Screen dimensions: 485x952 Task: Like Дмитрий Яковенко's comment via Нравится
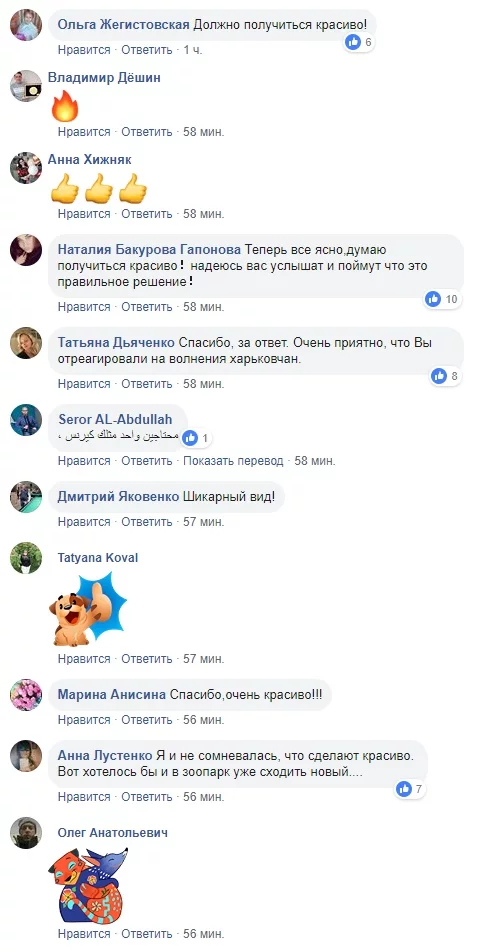[x=84, y=522]
